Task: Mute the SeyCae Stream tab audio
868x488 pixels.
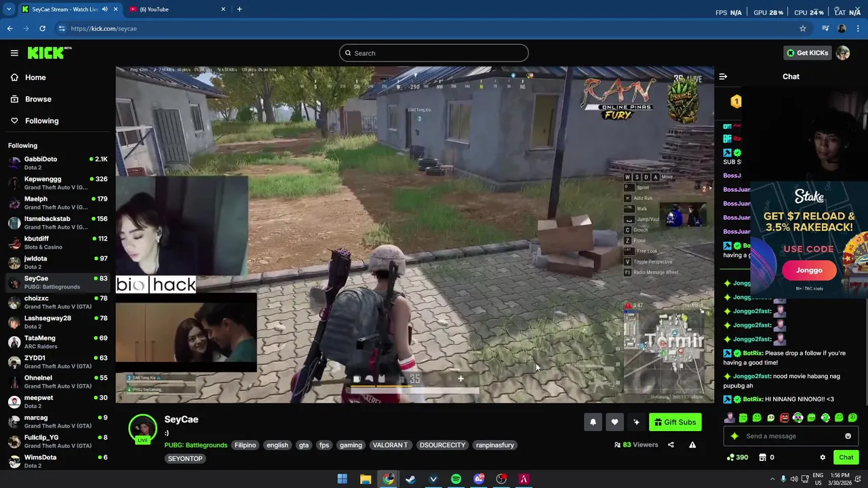Action: pos(104,9)
